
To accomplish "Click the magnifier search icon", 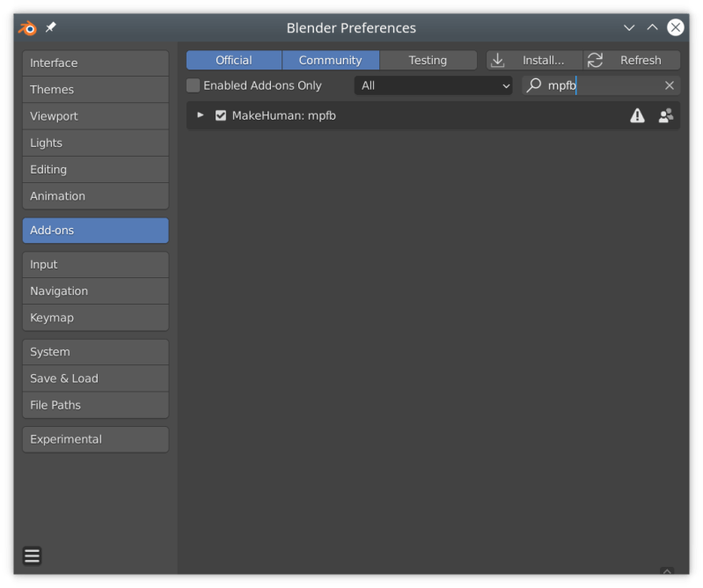I will 534,85.
